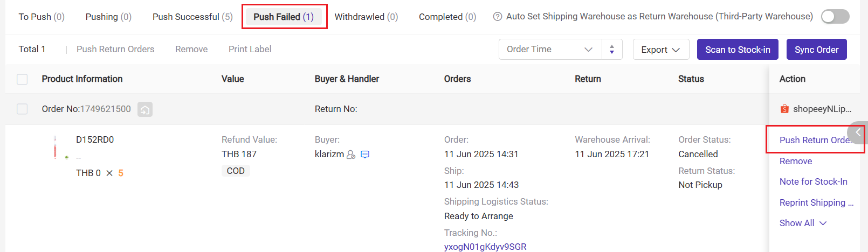868x252 pixels.
Task: Click the return icon beside order number
Action: [x=145, y=109]
